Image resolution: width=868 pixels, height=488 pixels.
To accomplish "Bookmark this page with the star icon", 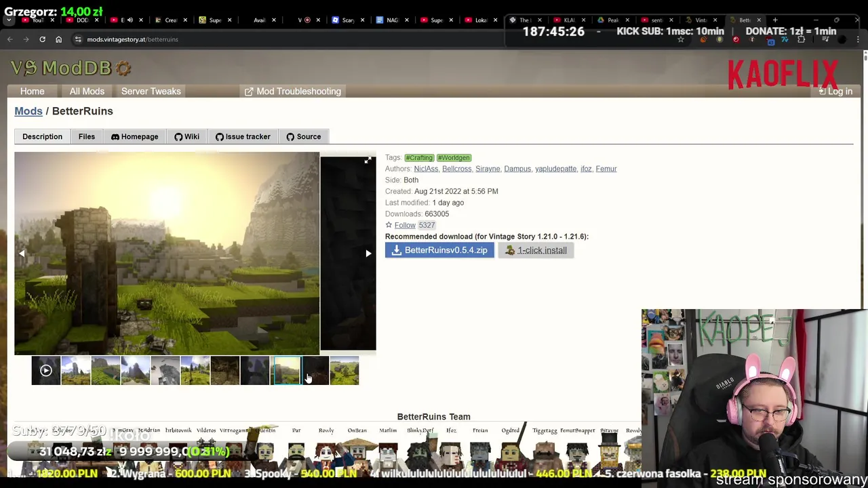I will (x=681, y=39).
